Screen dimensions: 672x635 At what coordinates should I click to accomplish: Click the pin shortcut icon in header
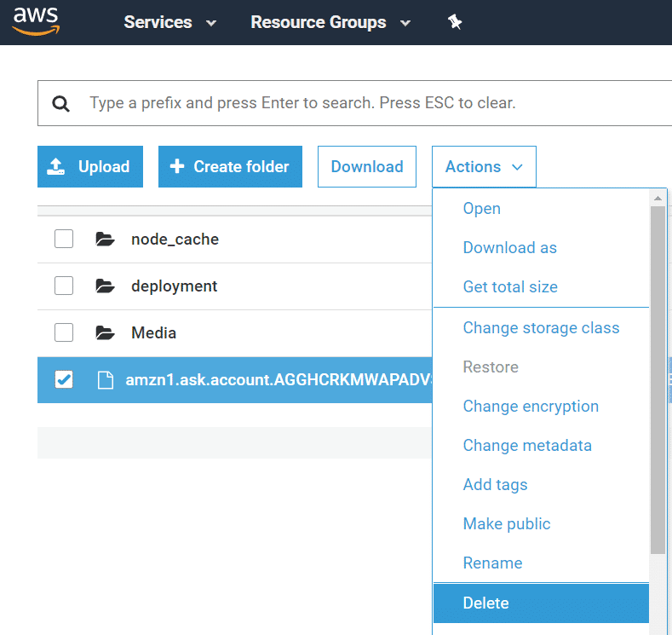[x=455, y=23]
